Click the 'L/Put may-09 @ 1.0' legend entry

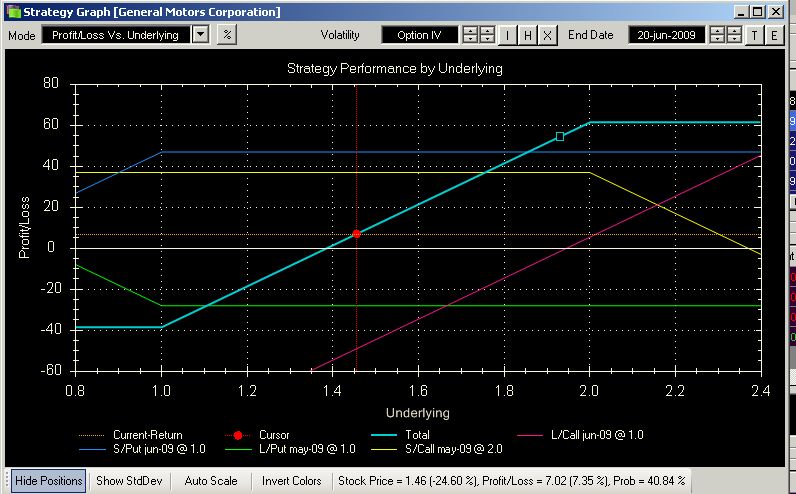[290, 449]
